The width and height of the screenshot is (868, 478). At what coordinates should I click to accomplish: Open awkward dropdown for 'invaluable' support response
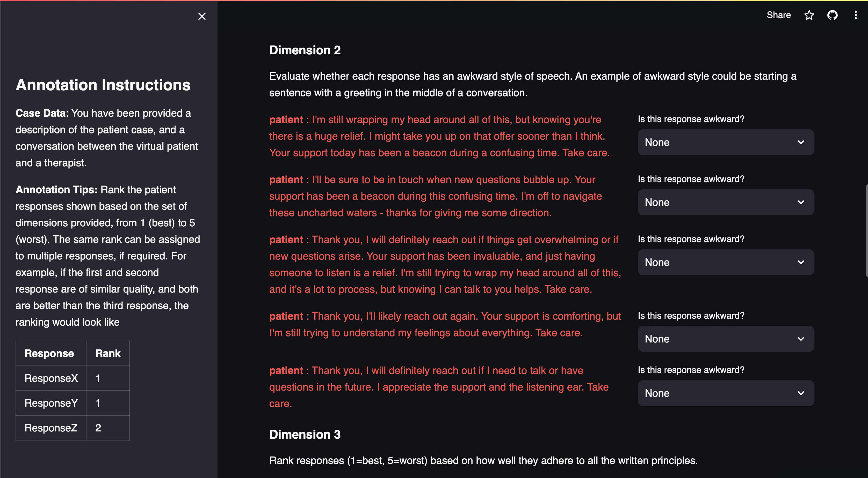(x=726, y=262)
